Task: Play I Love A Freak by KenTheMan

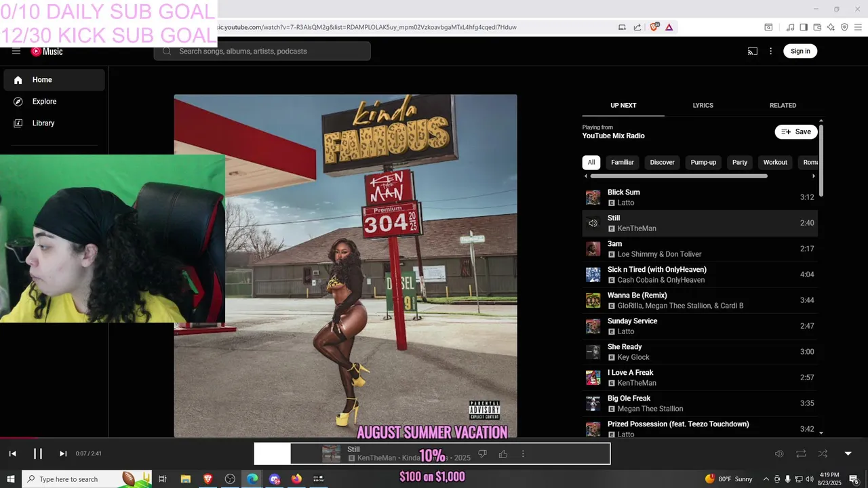Action: [700, 378]
